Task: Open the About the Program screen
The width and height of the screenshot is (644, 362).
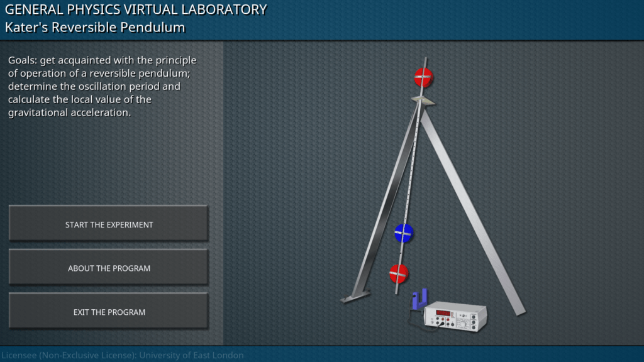Action: click(108, 268)
